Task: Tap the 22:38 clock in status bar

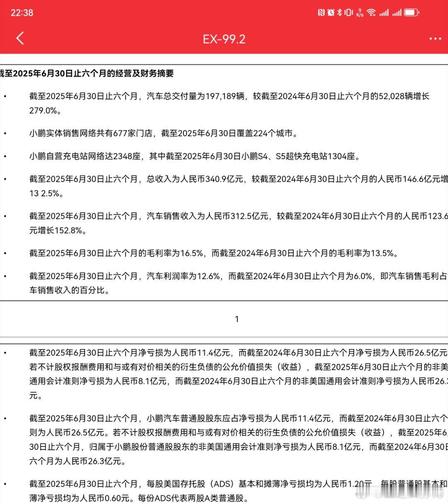Action: 22,13
